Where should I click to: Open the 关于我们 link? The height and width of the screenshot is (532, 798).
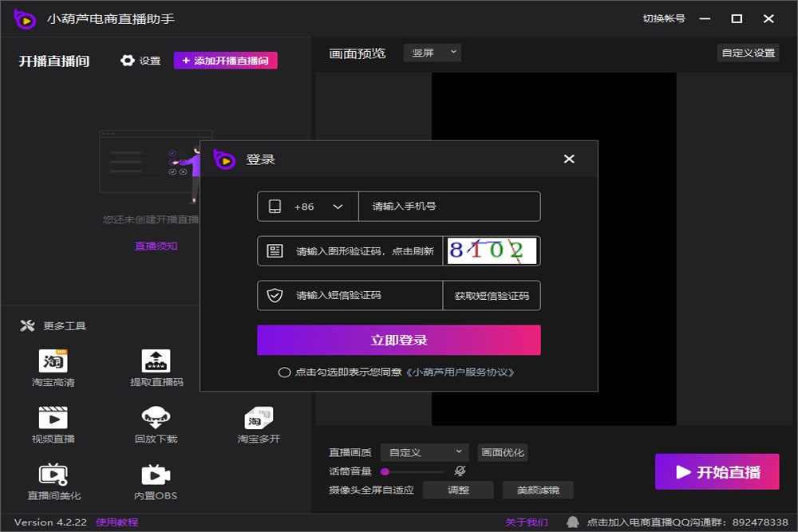tap(527, 522)
